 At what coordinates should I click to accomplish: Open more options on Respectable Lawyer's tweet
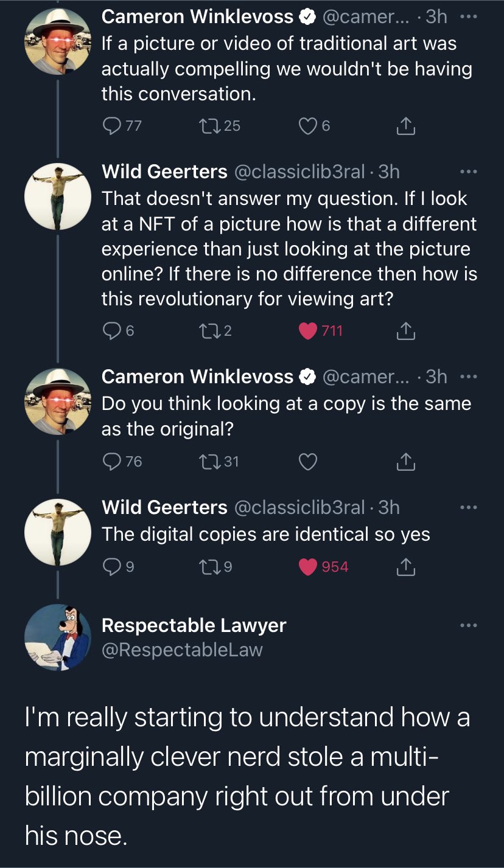(x=467, y=626)
